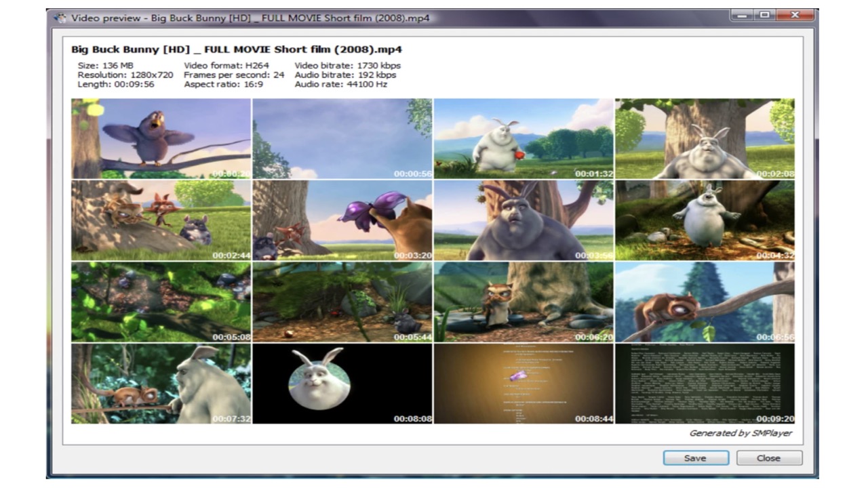Click the Close button
This screenshot has width=868, height=488.
point(768,458)
